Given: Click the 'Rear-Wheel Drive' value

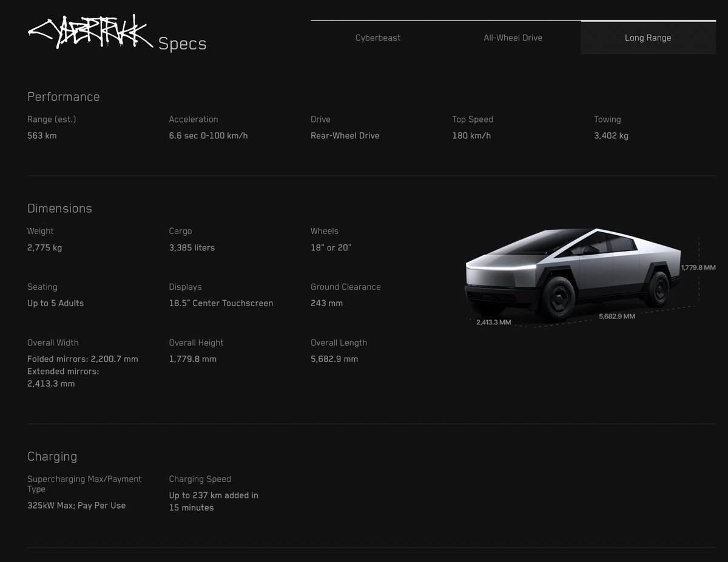Looking at the screenshot, I should [345, 136].
